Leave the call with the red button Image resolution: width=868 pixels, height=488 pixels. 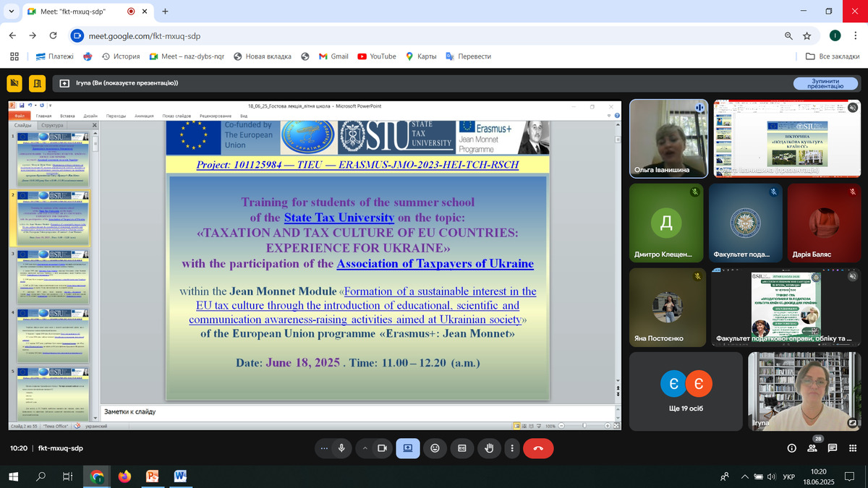(538, 448)
